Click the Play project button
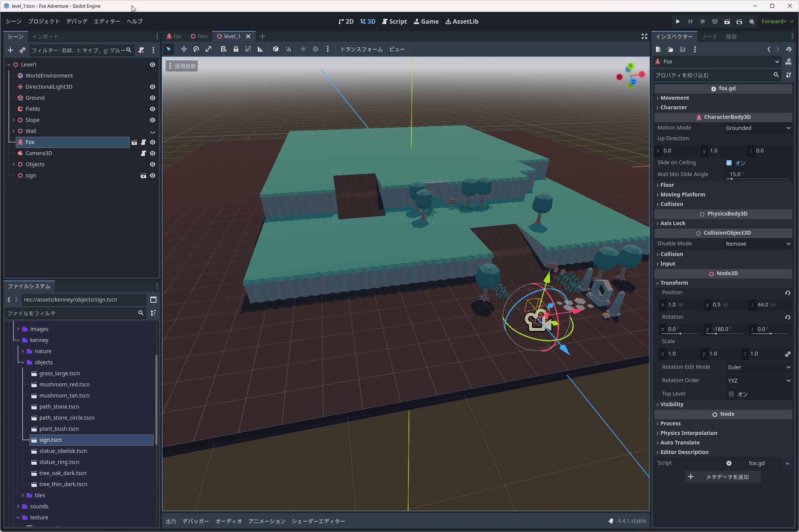The image size is (799, 532). (x=678, y=22)
